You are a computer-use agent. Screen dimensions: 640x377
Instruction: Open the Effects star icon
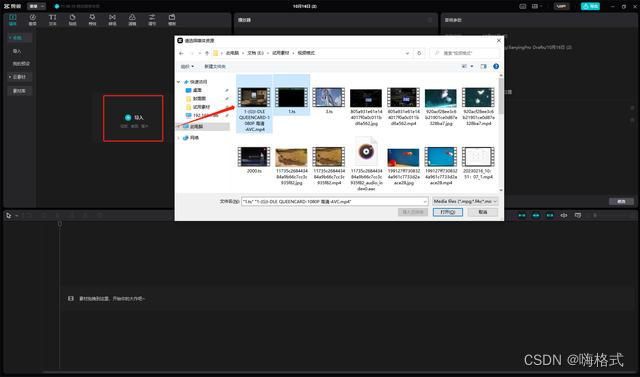click(x=92, y=20)
